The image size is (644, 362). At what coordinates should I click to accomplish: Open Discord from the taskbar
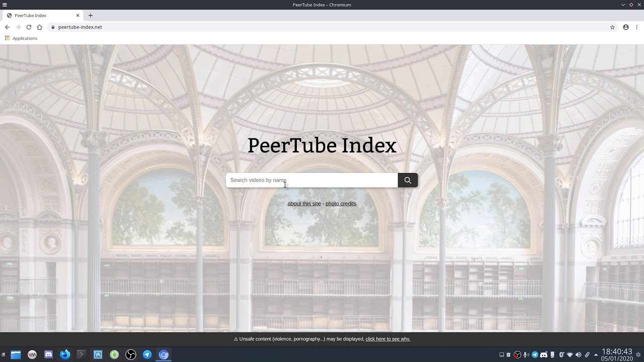pos(48,355)
